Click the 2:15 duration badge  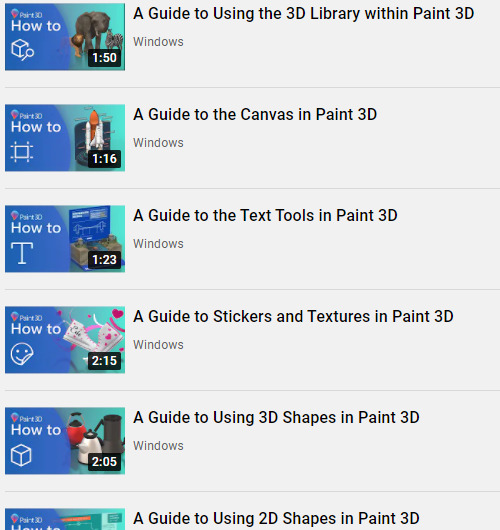[x=104, y=361]
